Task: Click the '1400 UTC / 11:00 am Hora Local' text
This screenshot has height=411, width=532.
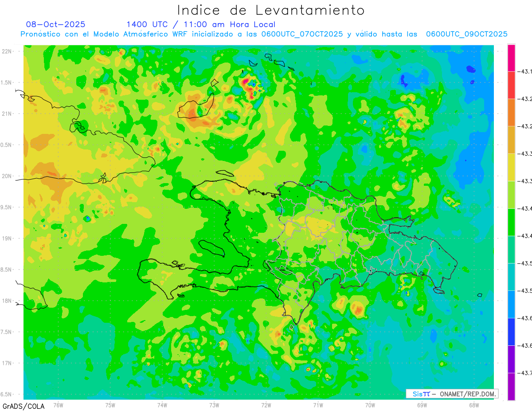Action: [x=200, y=24]
